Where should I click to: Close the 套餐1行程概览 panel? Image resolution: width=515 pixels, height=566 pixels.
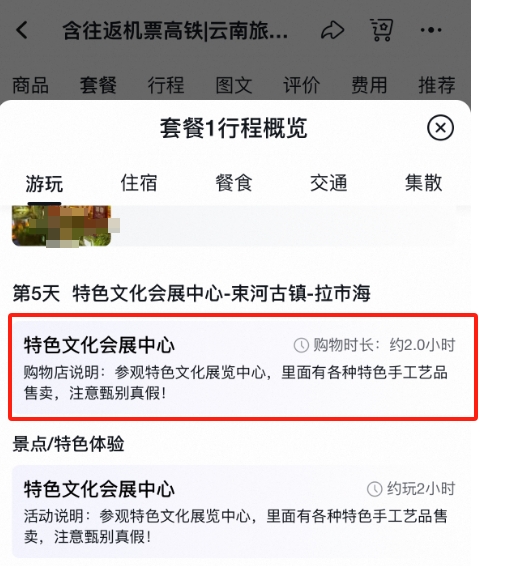coord(440,128)
